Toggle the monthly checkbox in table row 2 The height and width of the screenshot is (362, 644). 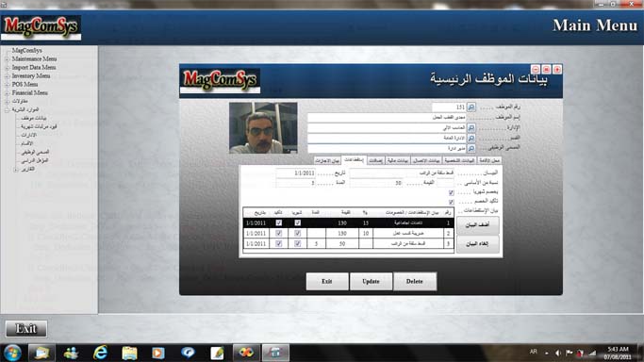click(297, 233)
